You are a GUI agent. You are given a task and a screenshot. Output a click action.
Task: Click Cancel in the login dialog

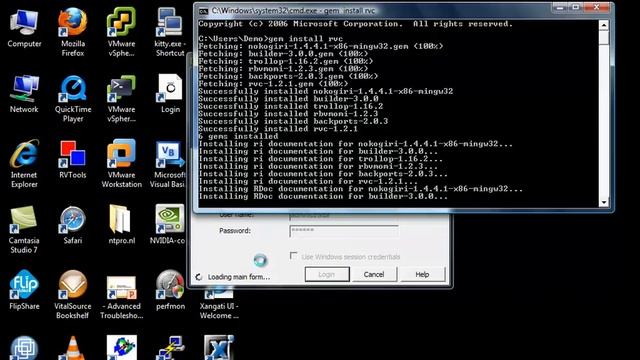click(374, 274)
